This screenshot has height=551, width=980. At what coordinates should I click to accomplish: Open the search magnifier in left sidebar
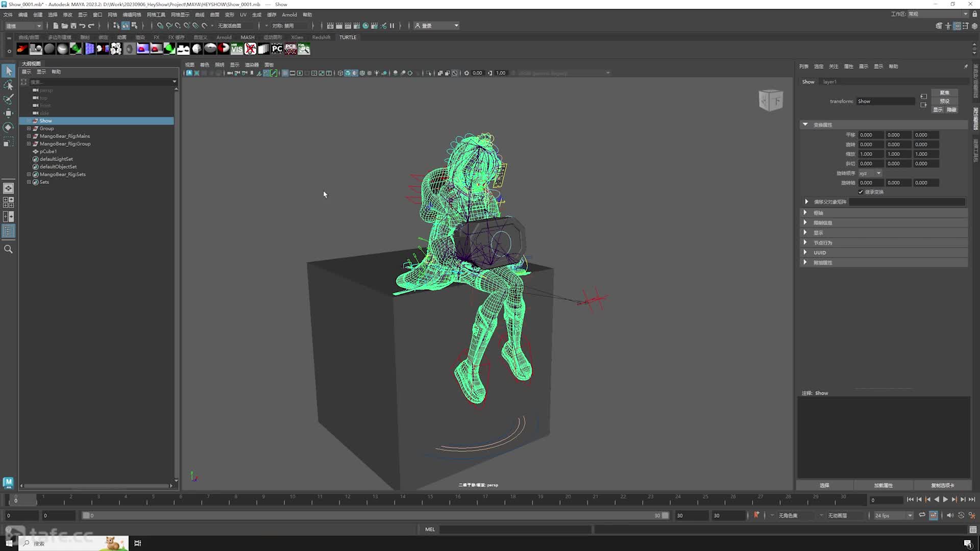[9, 249]
